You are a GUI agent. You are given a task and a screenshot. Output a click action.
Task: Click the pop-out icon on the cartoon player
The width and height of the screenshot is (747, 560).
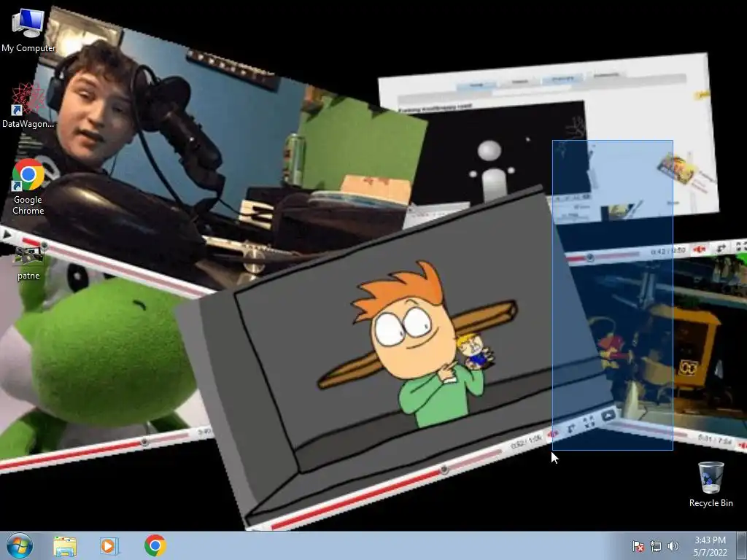point(608,415)
